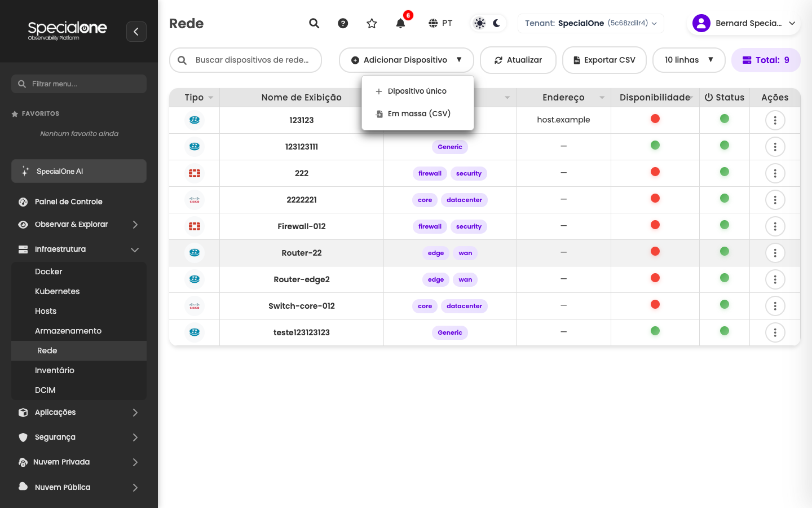Go to Hosts in sidebar
The width and height of the screenshot is (812, 508).
79,311
